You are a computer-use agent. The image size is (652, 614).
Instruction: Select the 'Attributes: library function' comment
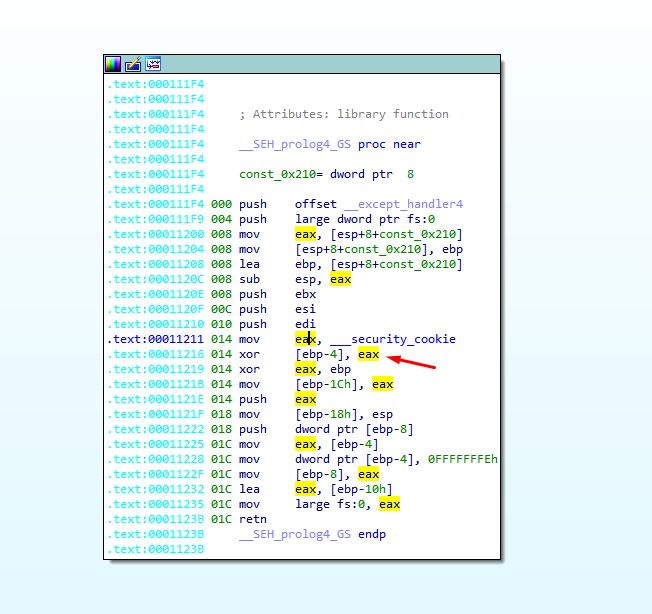pyautogui.click(x=344, y=114)
